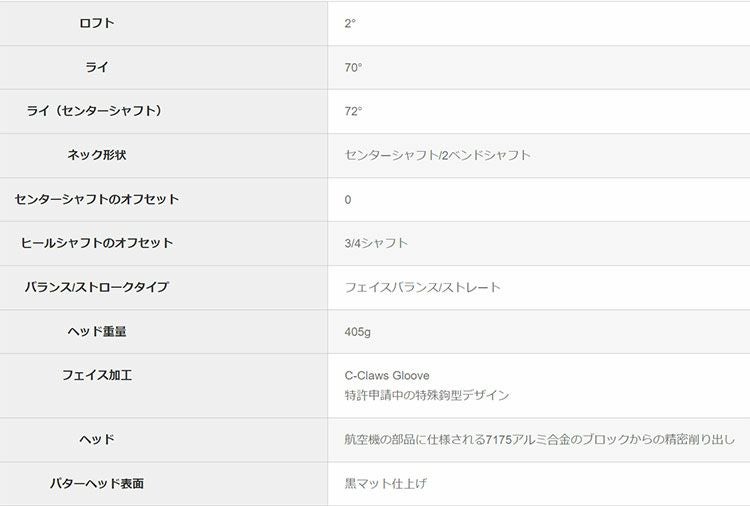Viewport: 750px width, 506px height.
Task: Click the C-Claws Gloove text
Action: pyautogui.click(x=387, y=375)
